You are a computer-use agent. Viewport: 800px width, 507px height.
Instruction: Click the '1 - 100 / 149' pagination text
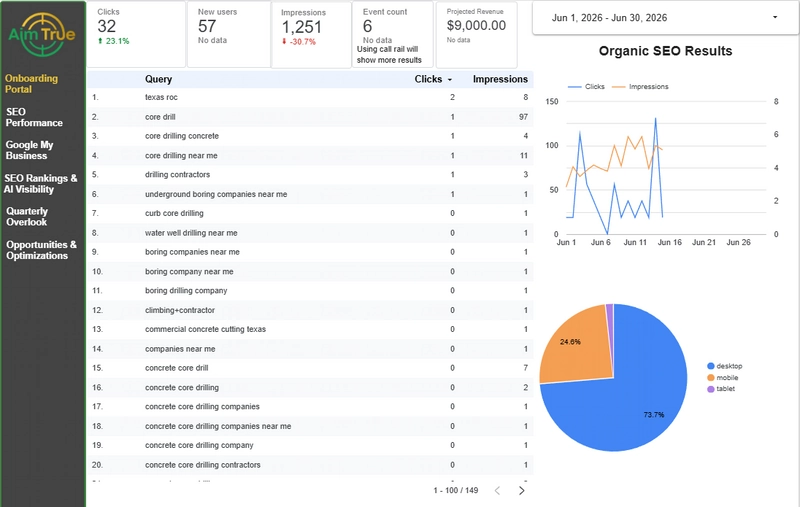click(456, 491)
